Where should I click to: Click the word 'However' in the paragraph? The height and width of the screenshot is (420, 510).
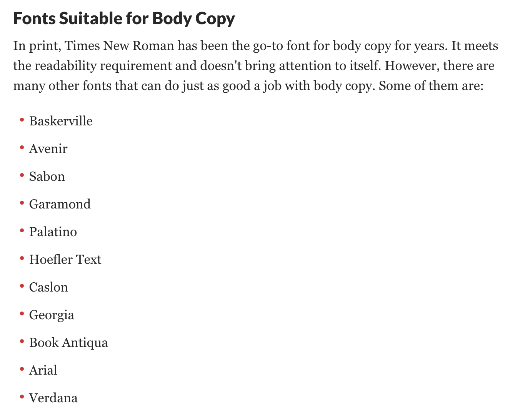412,66
